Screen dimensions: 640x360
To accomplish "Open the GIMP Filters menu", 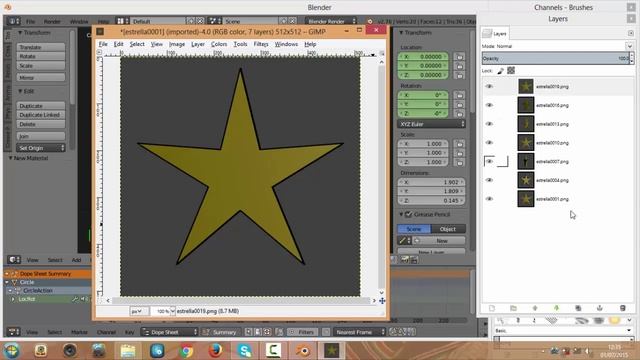I will pos(261,44).
